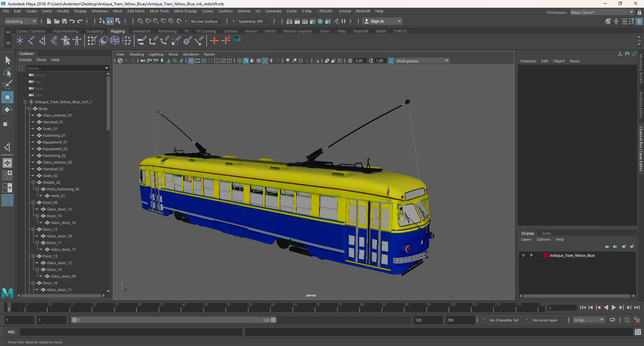Select the arrow Select tool in the toolbox
The height and width of the screenshot is (346, 644).
(x=7, y=60)
